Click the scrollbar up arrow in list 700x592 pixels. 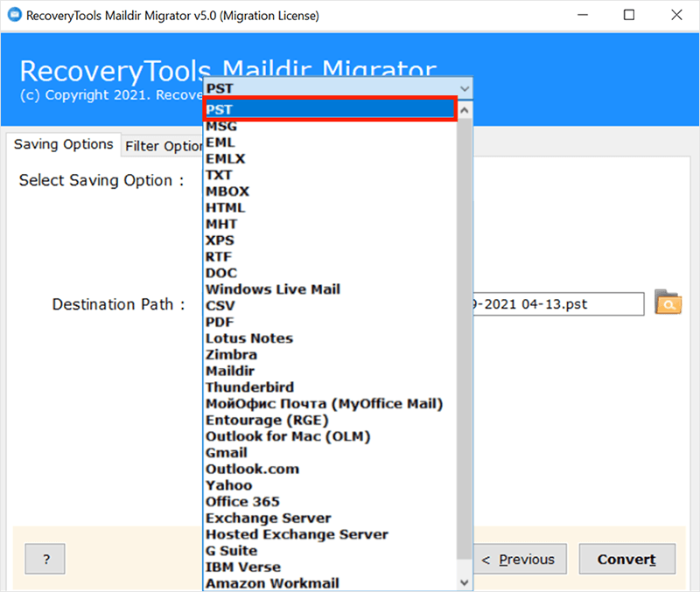[x=464, y=110]
